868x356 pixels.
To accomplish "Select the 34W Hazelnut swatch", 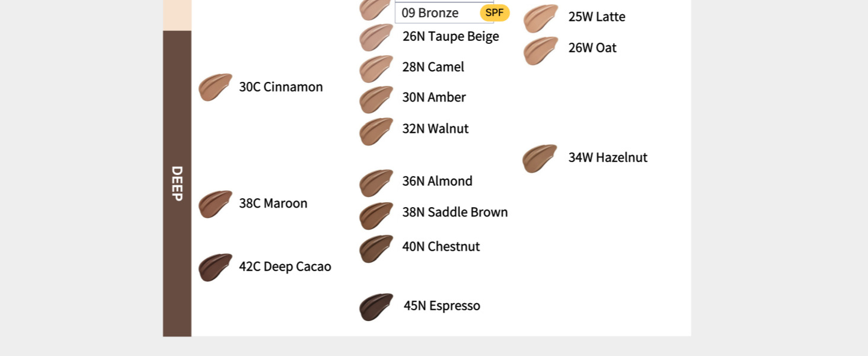I will (540, 158).
